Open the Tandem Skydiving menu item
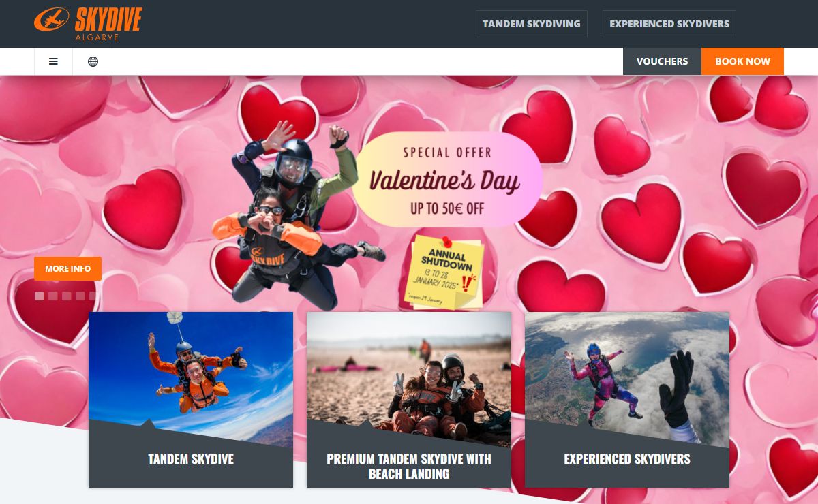The height and width of the screenshot is (504, 818). tap(531, 24)
